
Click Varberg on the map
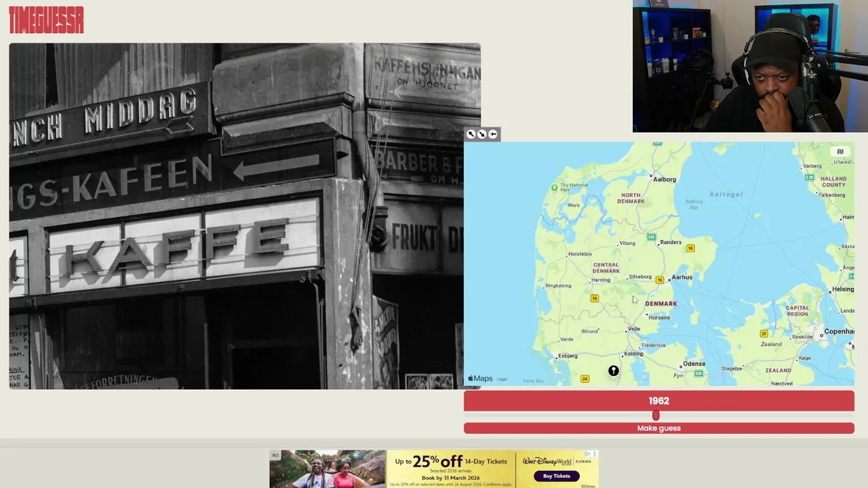812,166
